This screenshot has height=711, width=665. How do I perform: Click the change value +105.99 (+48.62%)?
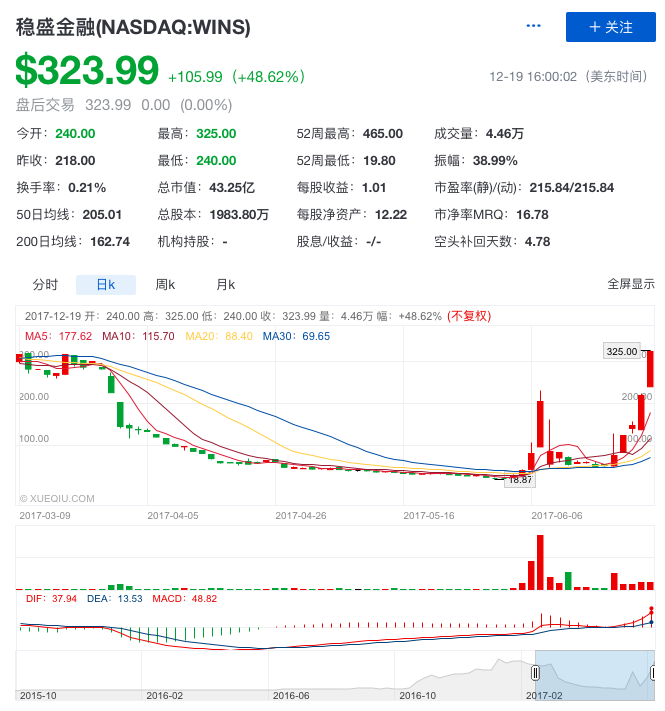(236, 77)
